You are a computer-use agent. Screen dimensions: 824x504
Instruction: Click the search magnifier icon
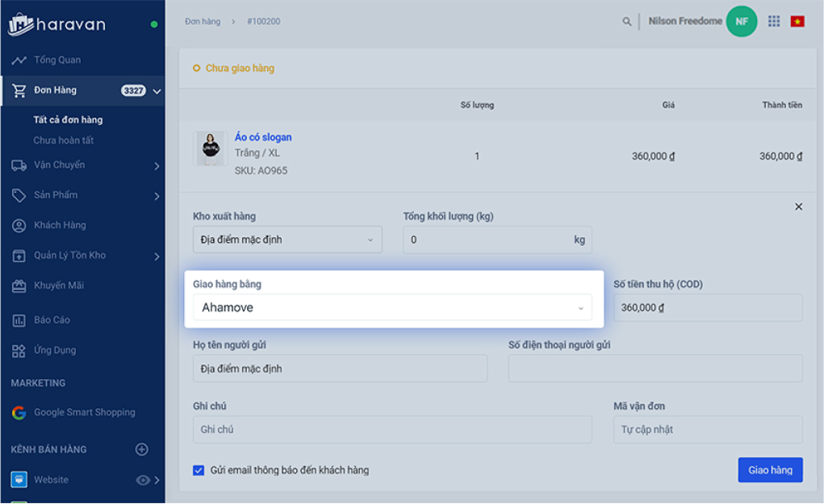coord(626,22)
